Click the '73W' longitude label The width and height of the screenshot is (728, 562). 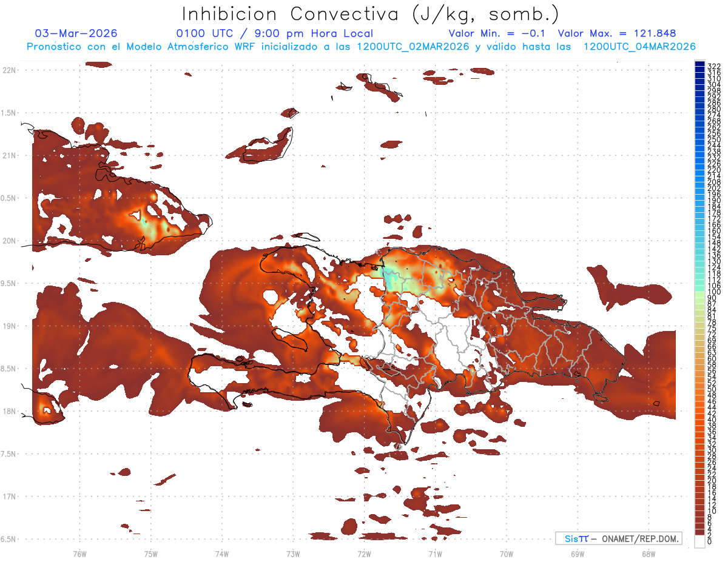coord(292,554)
